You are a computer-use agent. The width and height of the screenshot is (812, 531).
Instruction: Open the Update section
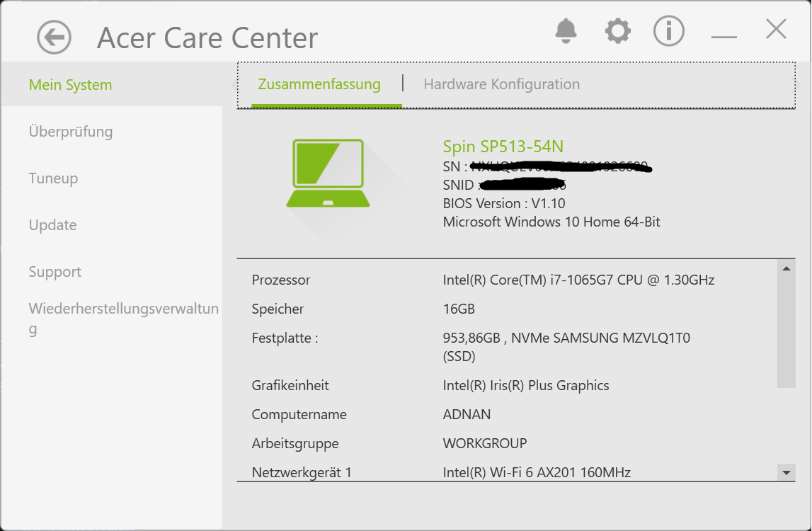(x=53, y=225)
